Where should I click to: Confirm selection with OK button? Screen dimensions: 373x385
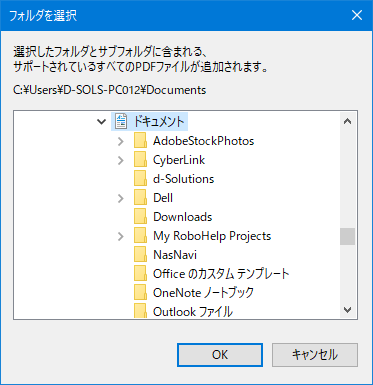click(220, 355)
